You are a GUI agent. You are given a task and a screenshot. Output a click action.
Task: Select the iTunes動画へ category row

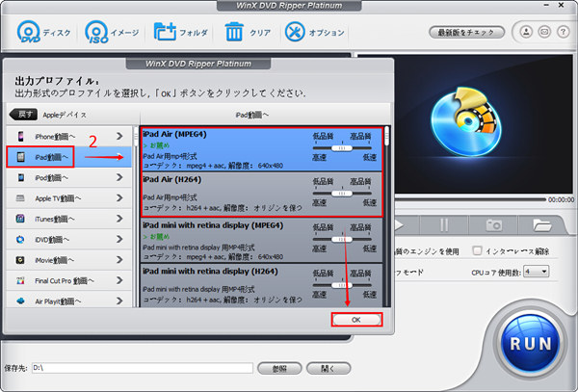(x=69, y=219)
